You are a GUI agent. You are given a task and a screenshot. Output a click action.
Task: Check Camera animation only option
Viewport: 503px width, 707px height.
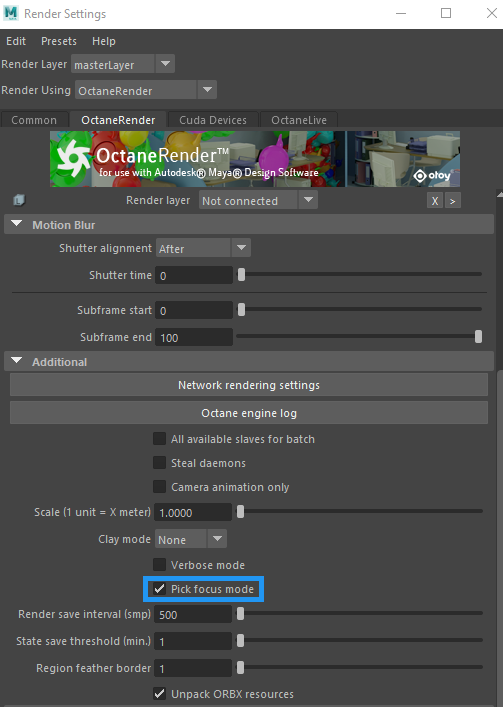(x=160, y=487)
